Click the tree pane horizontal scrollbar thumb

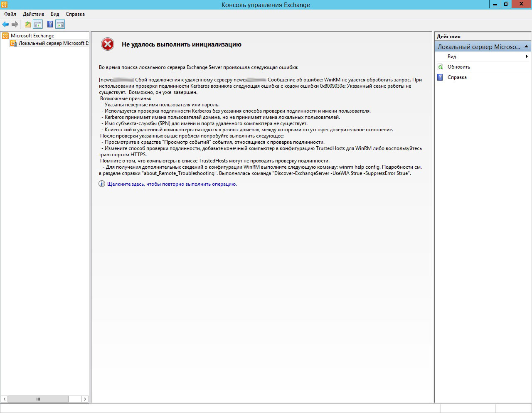38,399
